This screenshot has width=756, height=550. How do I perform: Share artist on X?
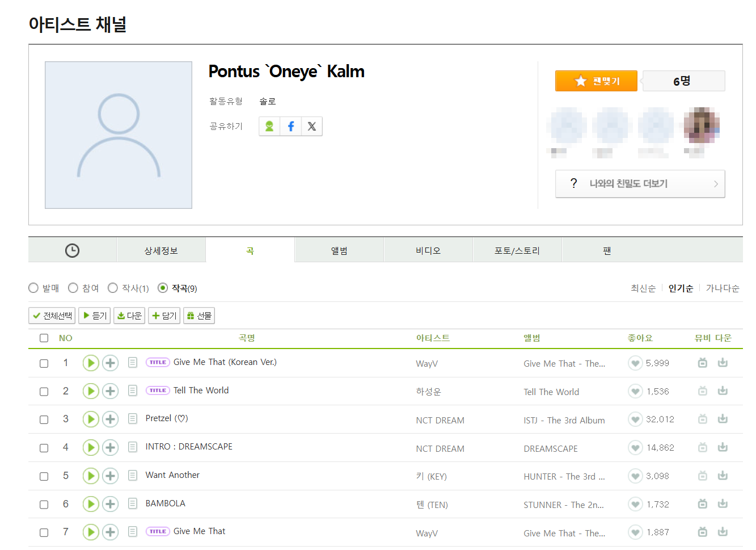pos(311,127)
